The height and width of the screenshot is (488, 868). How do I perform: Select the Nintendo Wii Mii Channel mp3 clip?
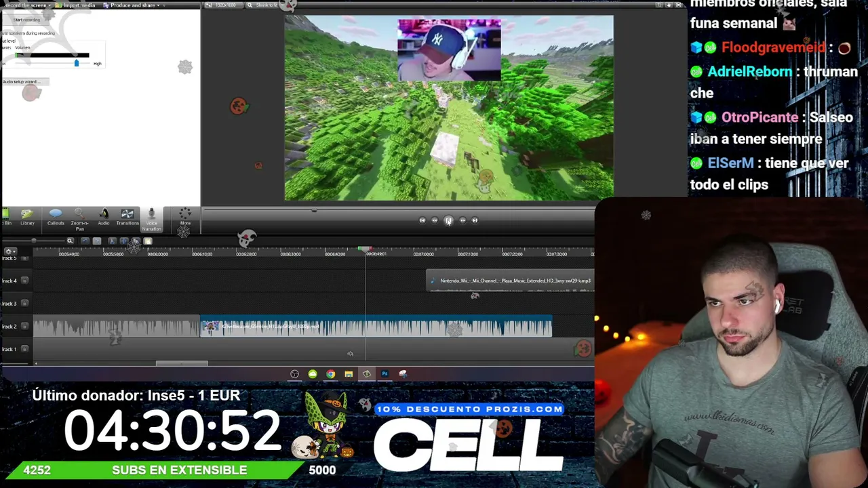click(510, 281)
